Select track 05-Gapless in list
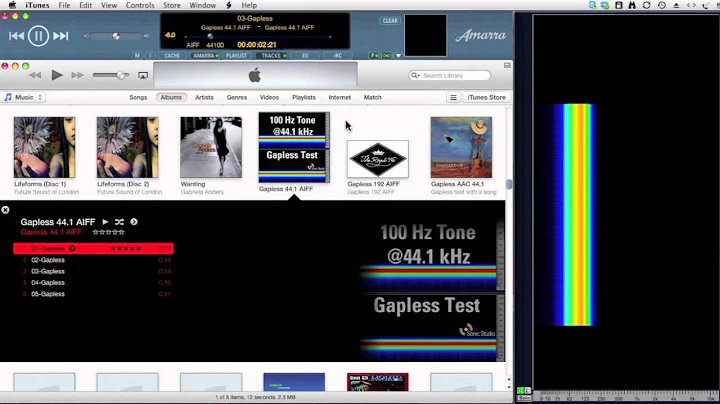Screen dimensions: 720x404 (x=94, y=294)
